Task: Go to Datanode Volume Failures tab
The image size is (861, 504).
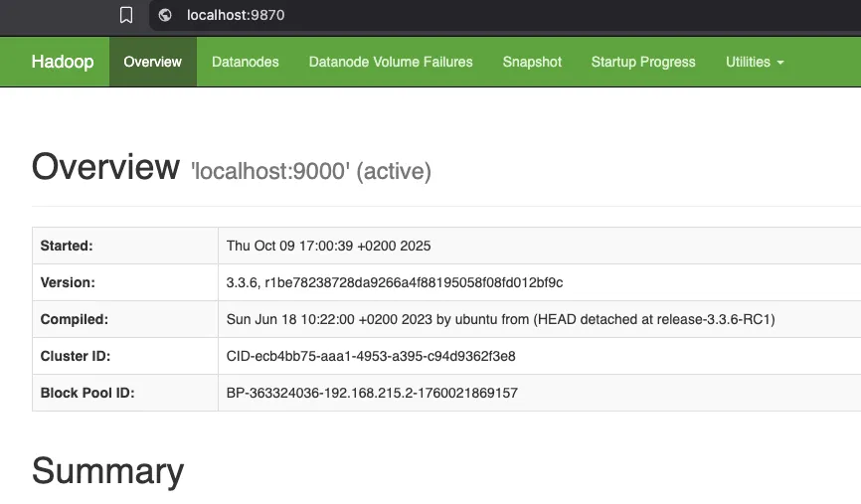Action: point(391,62)
